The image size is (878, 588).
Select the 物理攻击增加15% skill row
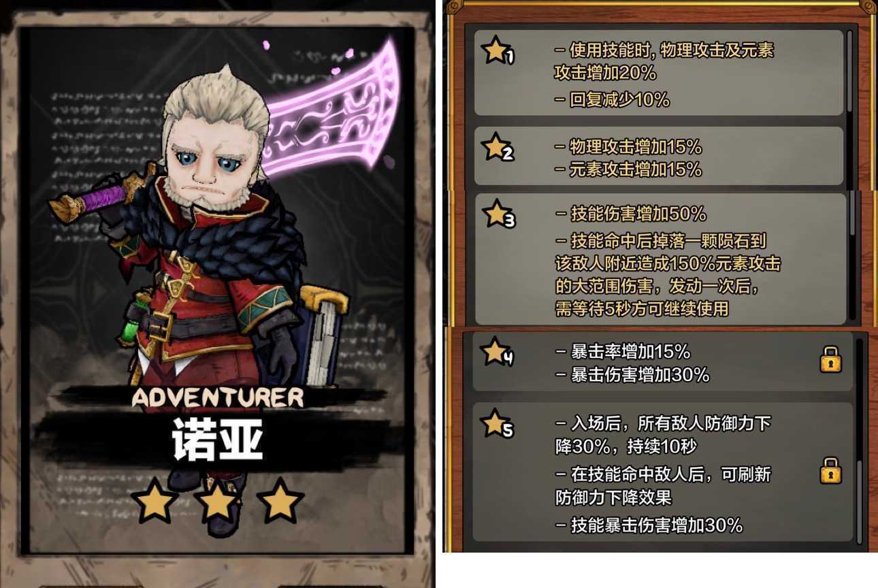628,147
